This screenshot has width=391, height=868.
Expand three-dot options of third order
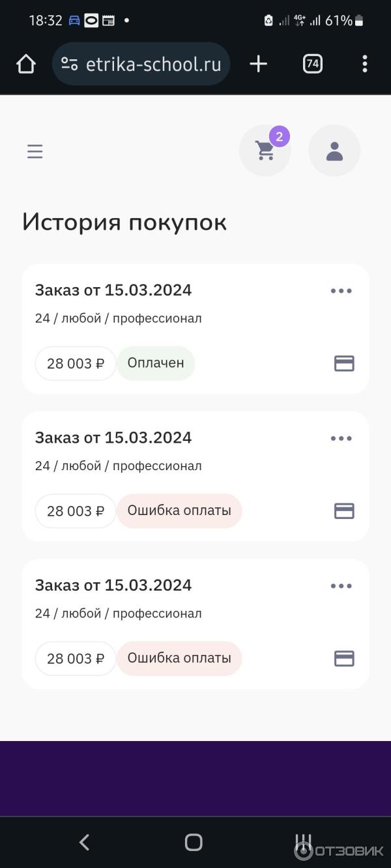[x=341, y=586]
